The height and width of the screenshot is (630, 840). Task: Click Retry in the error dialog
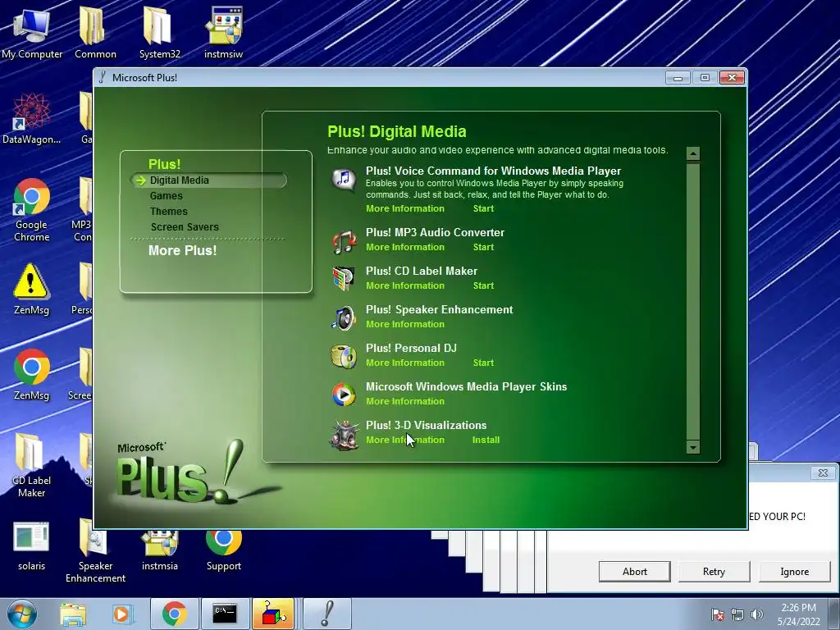point(714,572)
